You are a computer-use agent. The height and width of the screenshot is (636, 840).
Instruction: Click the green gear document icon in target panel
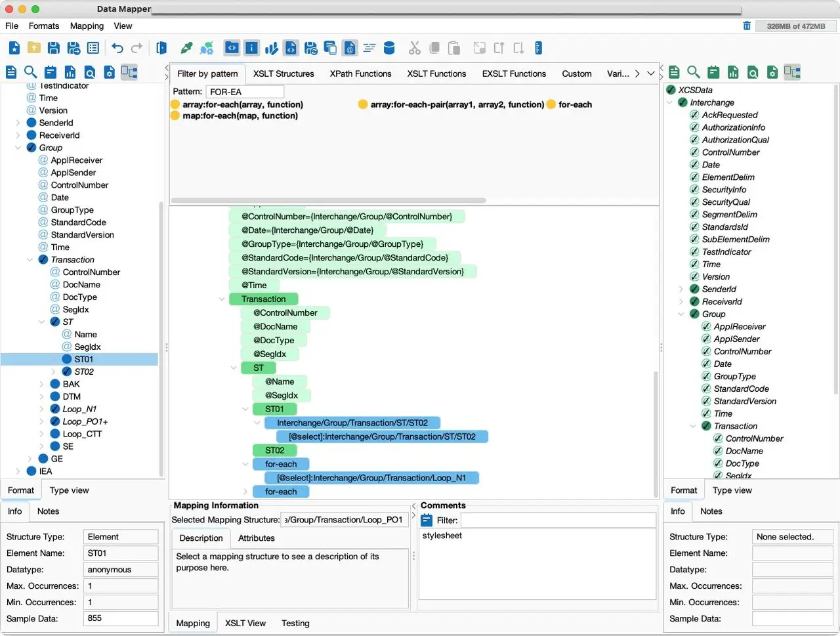click(x=772, y=72)
